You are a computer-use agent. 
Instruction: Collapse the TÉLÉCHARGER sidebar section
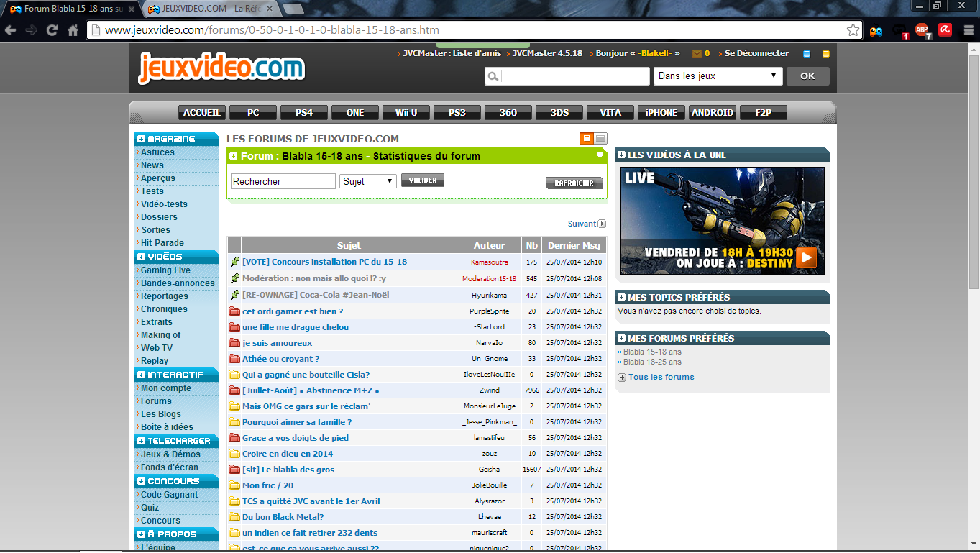click(x=141, y=441)
